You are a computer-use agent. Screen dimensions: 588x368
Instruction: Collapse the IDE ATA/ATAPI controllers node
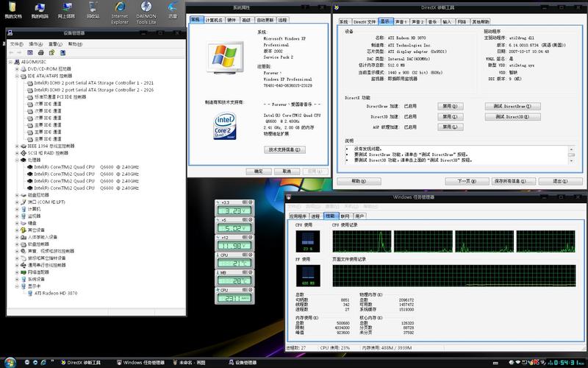click(16, 76)
